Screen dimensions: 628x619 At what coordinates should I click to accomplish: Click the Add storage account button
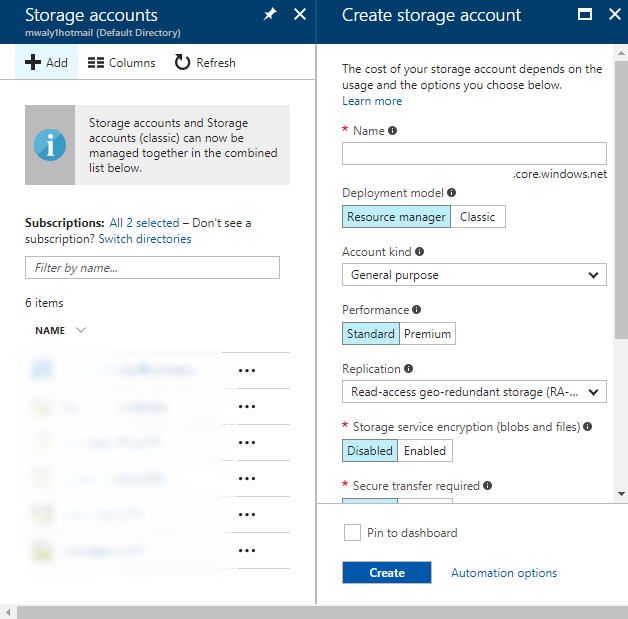46,62
